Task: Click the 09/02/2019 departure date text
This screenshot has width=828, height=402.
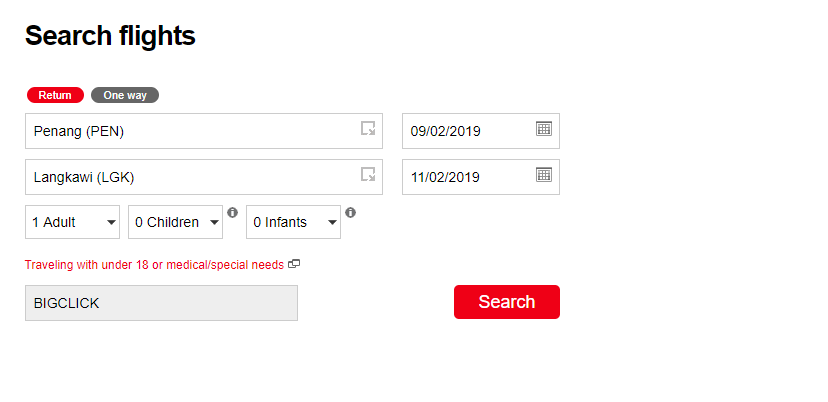Action: point(446,131)
